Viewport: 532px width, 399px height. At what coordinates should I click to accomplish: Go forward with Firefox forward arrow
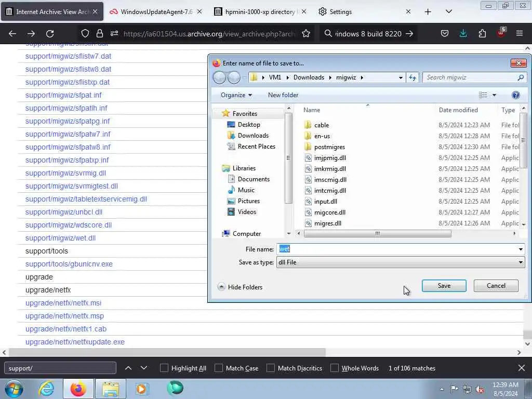pyautogui.click(x=31, y=34)
